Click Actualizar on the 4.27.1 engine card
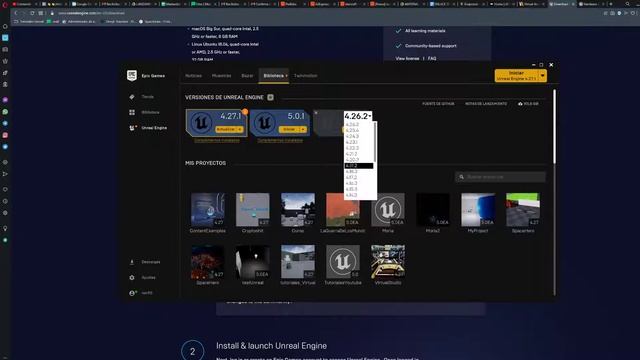Image resolution: width=640 pixels, height=360 pixels. point(226,129)
